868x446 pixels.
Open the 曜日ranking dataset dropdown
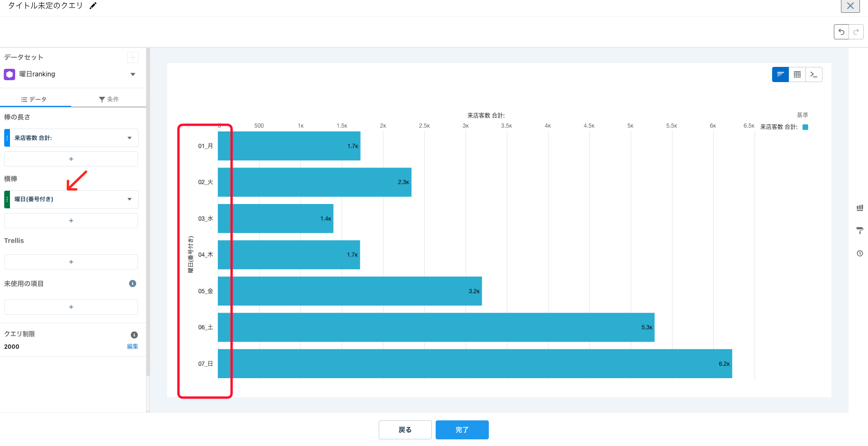tap(133, 74)
